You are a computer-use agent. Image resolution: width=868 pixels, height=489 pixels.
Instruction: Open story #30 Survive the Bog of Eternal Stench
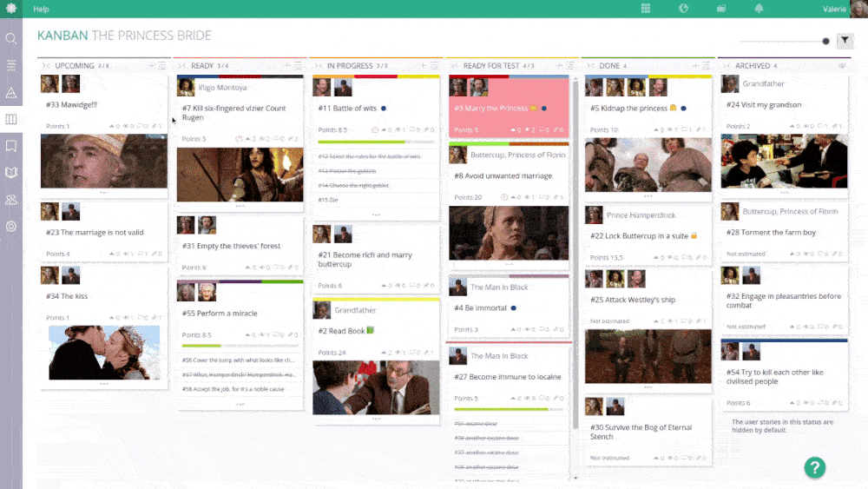coord(641,432)
